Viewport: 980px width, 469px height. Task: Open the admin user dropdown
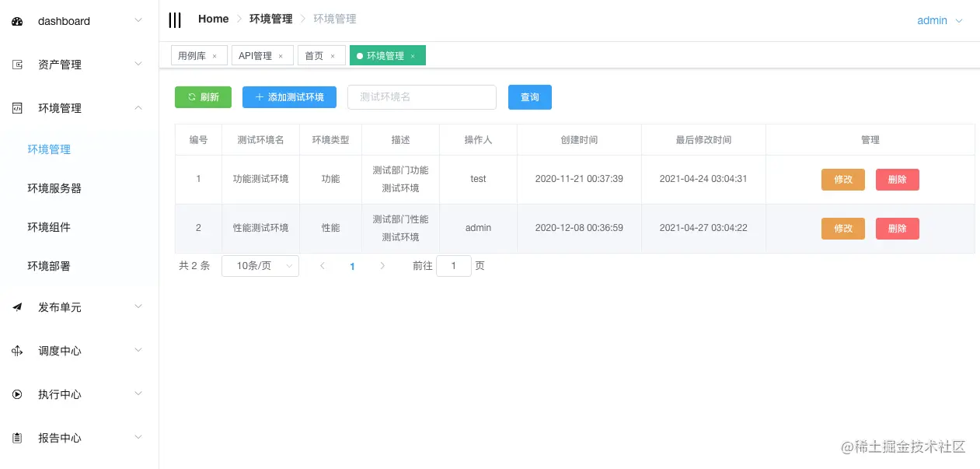[940, 21]
